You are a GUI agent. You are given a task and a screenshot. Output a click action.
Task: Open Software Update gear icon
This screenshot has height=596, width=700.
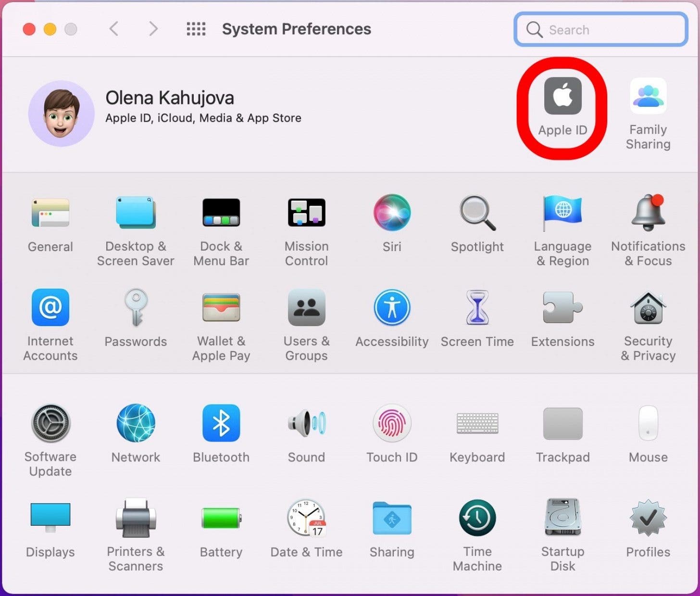click(50, 423)
